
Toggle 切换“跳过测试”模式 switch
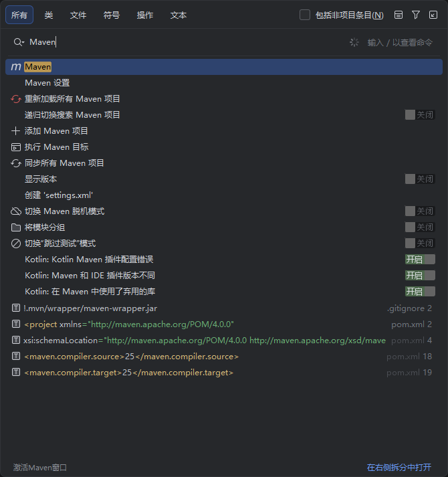click(x=420, y=244)
